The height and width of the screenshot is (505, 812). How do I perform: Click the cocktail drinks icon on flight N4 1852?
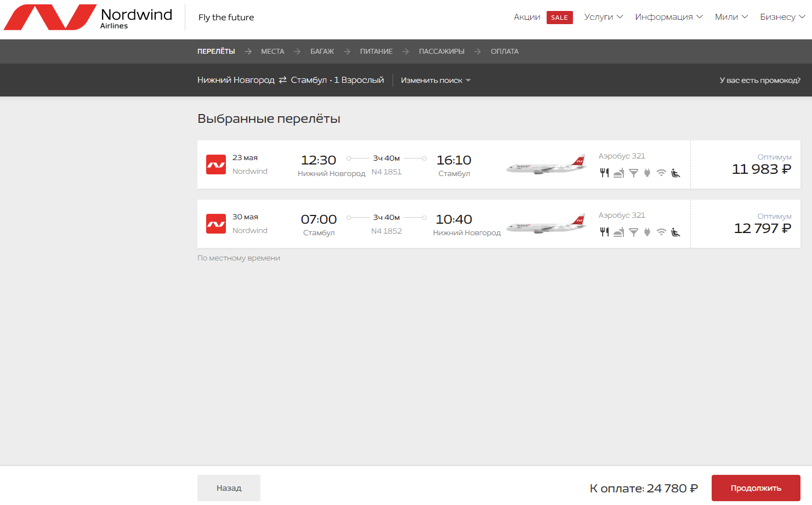[634, 232]
